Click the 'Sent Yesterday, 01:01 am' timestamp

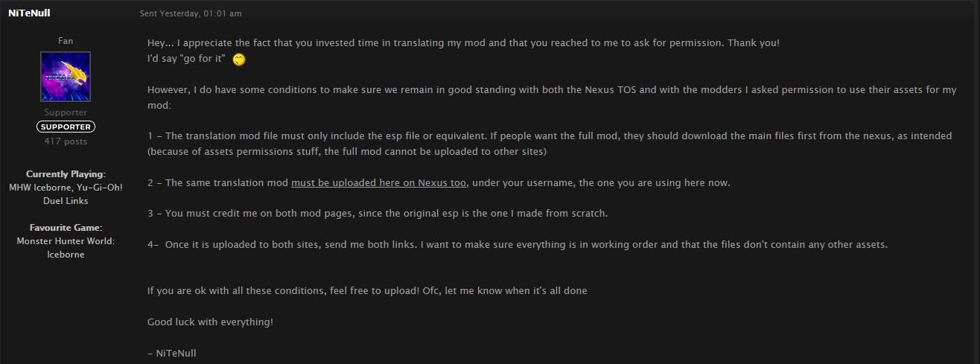pyautogui.click(x=191, y=13)
